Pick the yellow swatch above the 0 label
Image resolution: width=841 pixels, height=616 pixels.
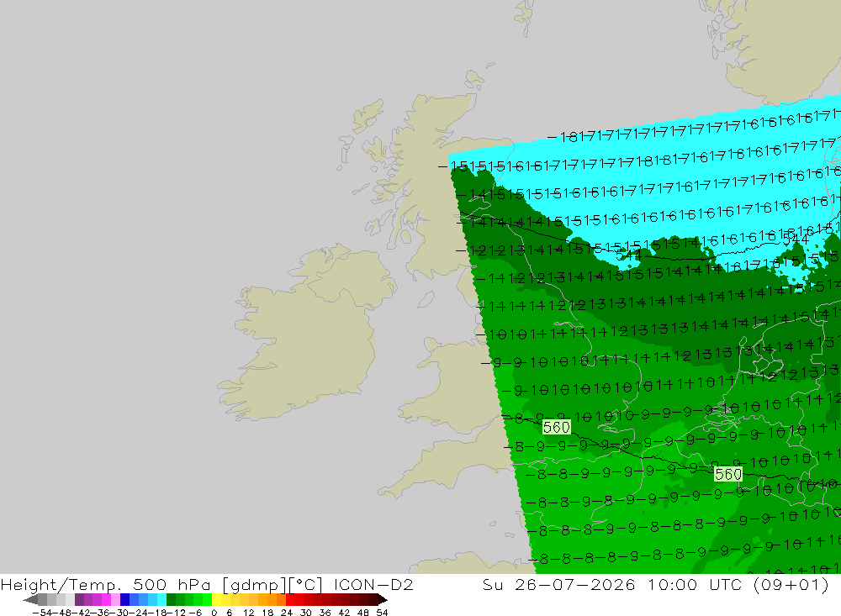pos(217,600)
